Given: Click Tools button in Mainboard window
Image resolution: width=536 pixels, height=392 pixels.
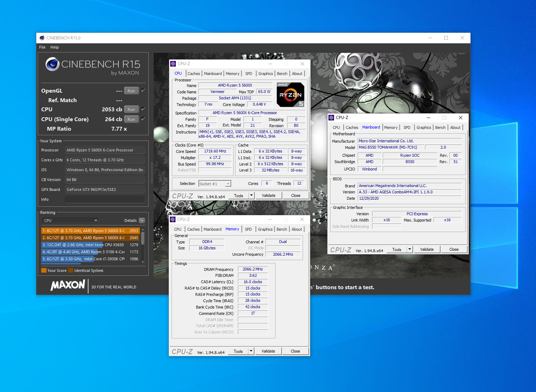Looking at the screenshot, I should point(397,249).
